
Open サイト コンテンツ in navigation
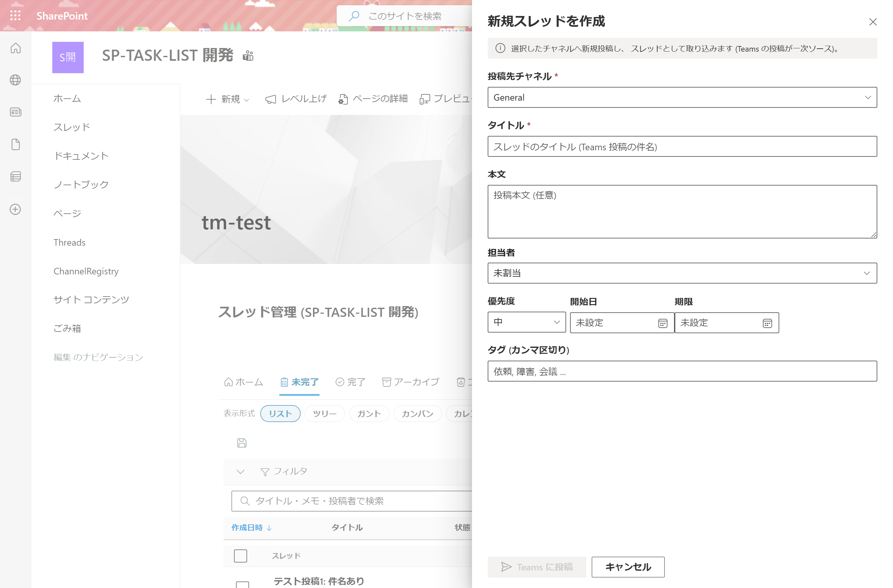(x=91, y=300)
